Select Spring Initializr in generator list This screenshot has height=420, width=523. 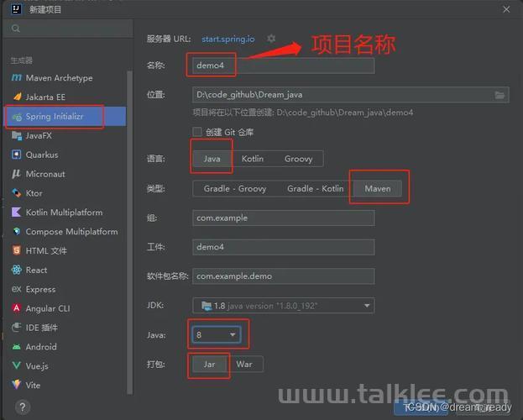65,116
